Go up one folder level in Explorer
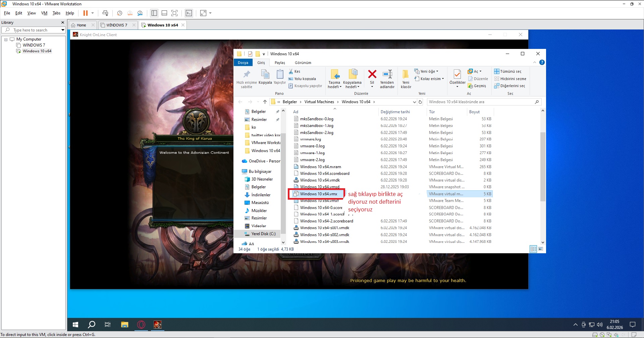 point(265,102)
